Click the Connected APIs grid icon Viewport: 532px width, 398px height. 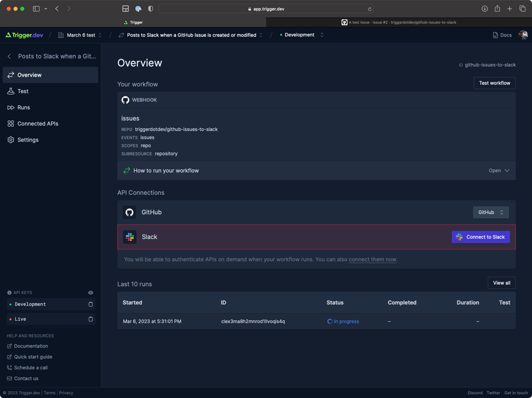point(10,123)
